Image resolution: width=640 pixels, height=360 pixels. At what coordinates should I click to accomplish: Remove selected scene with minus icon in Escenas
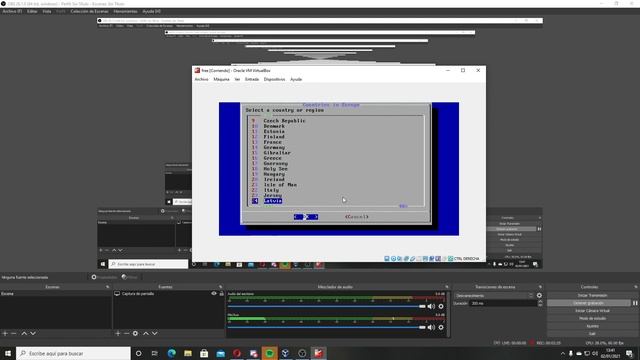pyautogui.click(x=14, y=333)
